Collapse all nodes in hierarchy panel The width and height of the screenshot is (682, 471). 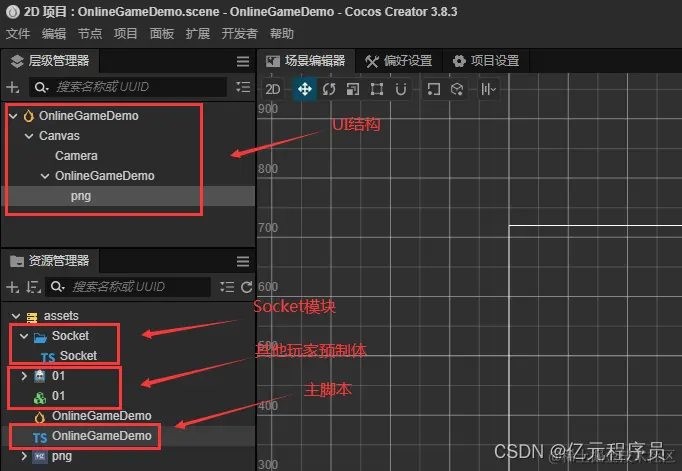pyautogui.click(x=243, y=87)
